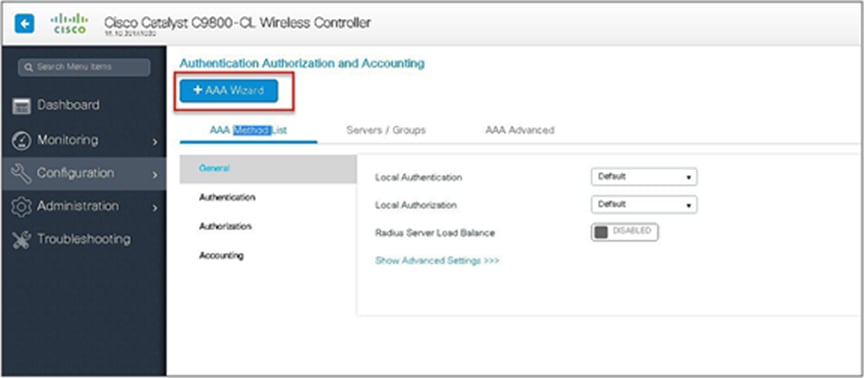Click the Local Authorization label
Screen dimensions: 864x378
pos(416,205)
